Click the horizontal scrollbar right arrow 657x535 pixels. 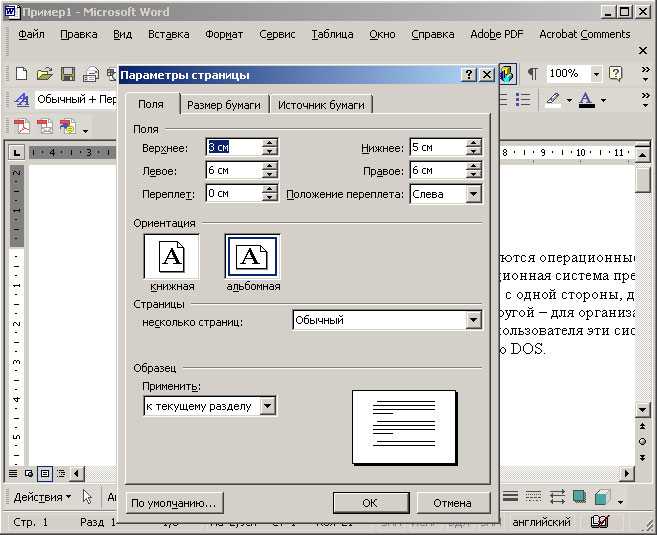pyautogui.click(x=627, y=474)
